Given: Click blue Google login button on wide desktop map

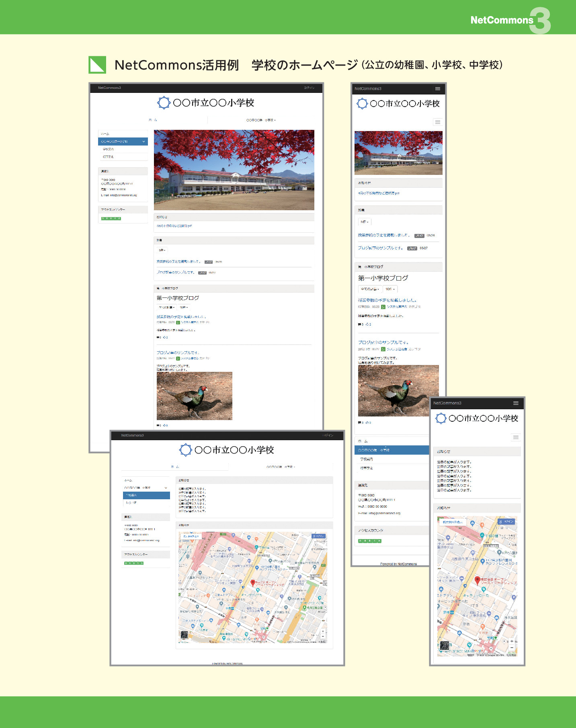Looking at the screenshot, I should [x=319, y=536].
